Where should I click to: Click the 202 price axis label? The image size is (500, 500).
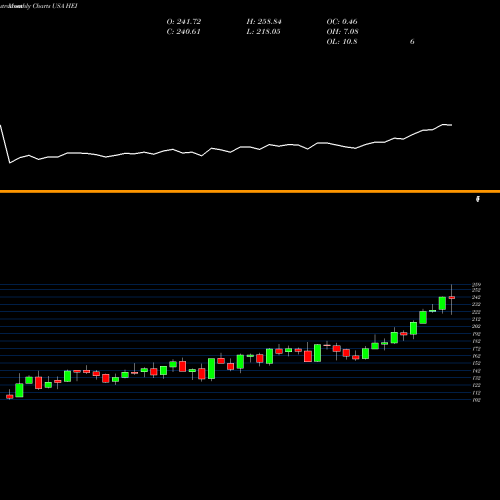click(x=477, y=327)
